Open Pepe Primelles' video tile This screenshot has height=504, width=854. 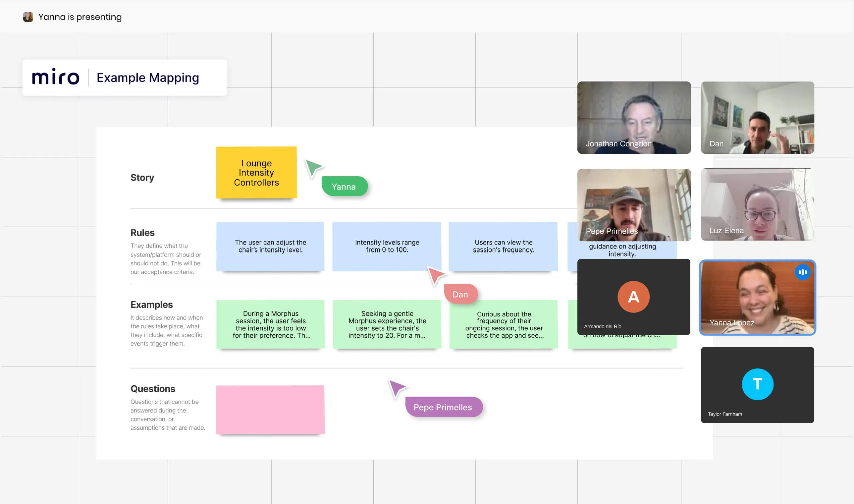point(634,205)
